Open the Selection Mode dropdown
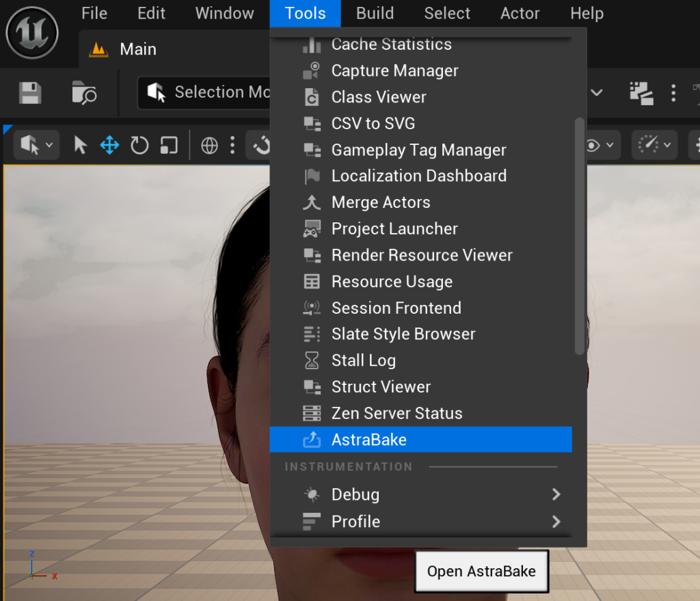 [205, 92]
